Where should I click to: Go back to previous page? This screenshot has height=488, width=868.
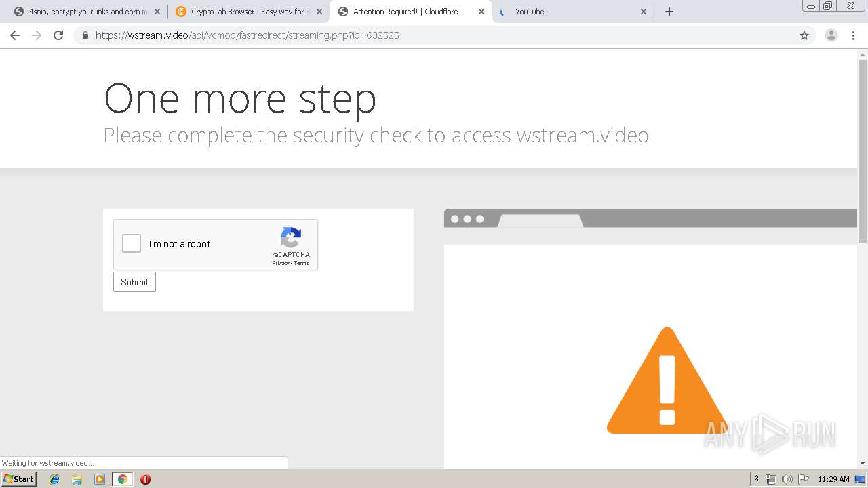[15, 35]
